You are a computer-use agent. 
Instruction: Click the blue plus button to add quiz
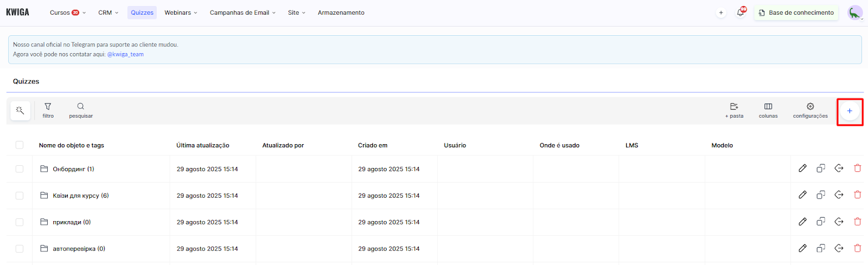[850, 111]
